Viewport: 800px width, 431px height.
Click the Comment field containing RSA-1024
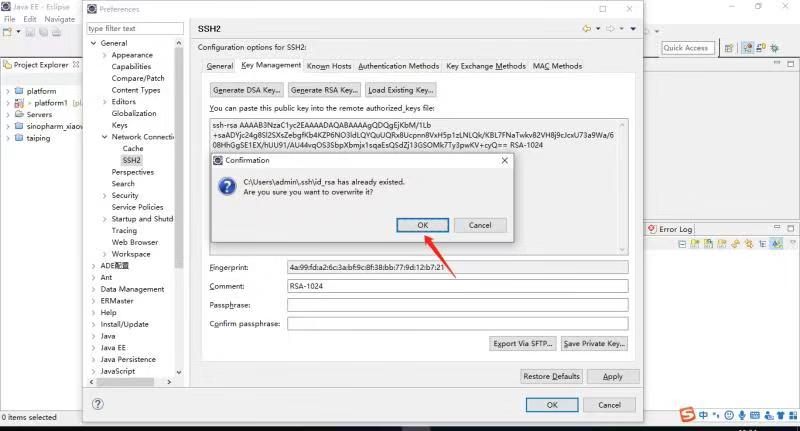458,286
